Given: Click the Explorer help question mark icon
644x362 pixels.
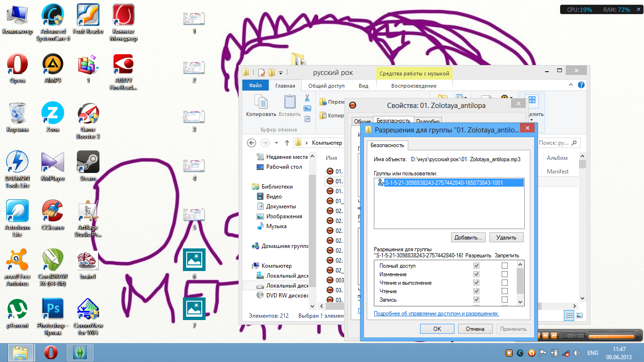Looking at the screenshot, I should pyautogui.click(x=581, y=85).
